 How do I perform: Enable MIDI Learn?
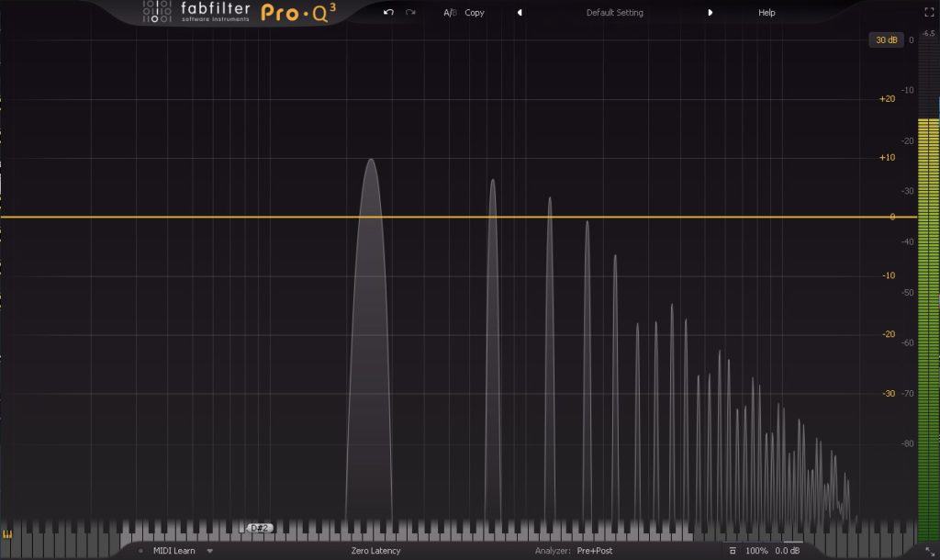pos(173,551)
